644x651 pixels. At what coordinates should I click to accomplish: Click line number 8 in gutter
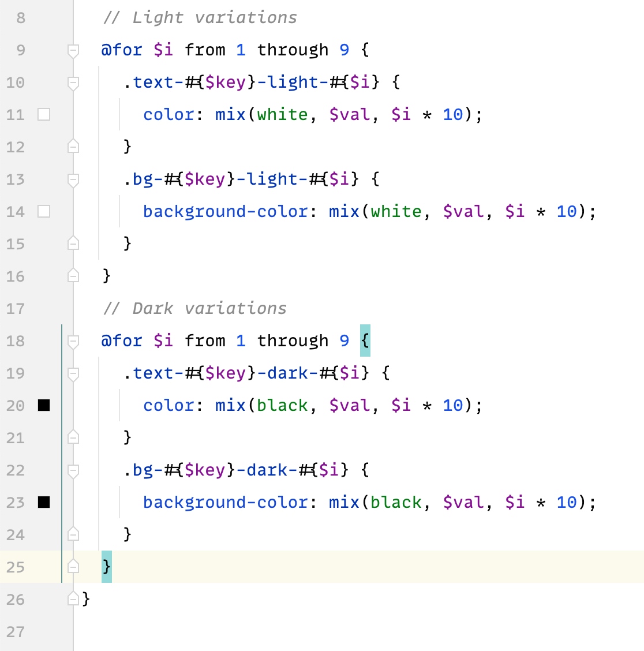[21, 18]
